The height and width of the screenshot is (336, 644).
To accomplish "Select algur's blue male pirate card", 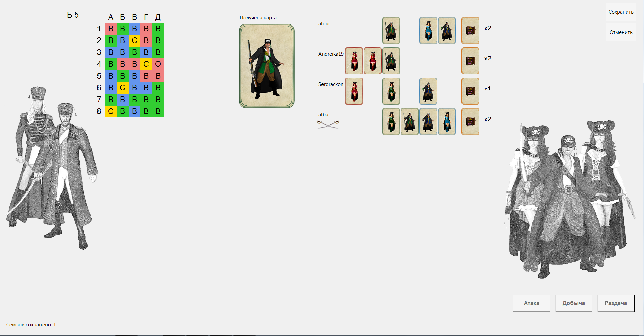I will (x=447, y=30).
